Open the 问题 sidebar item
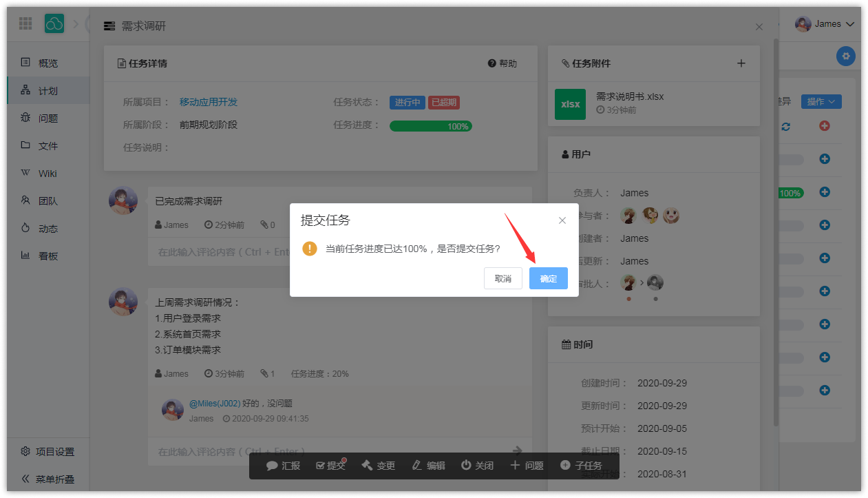 pos(48,118)
